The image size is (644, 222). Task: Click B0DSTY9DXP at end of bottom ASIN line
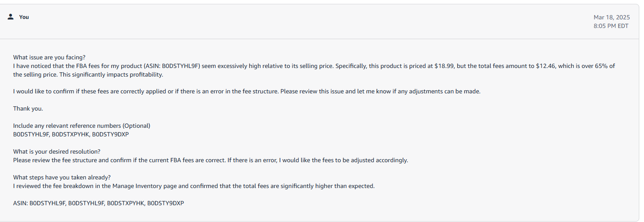click(166, 203)
